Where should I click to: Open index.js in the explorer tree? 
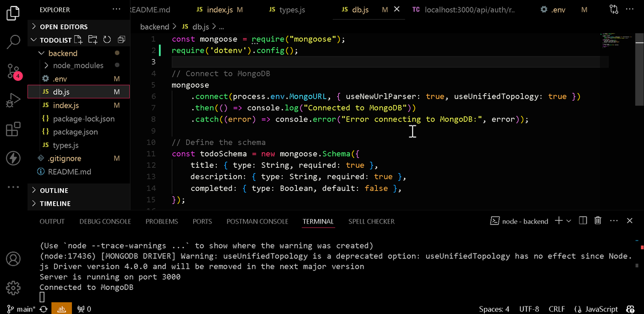tap(78, 106)
